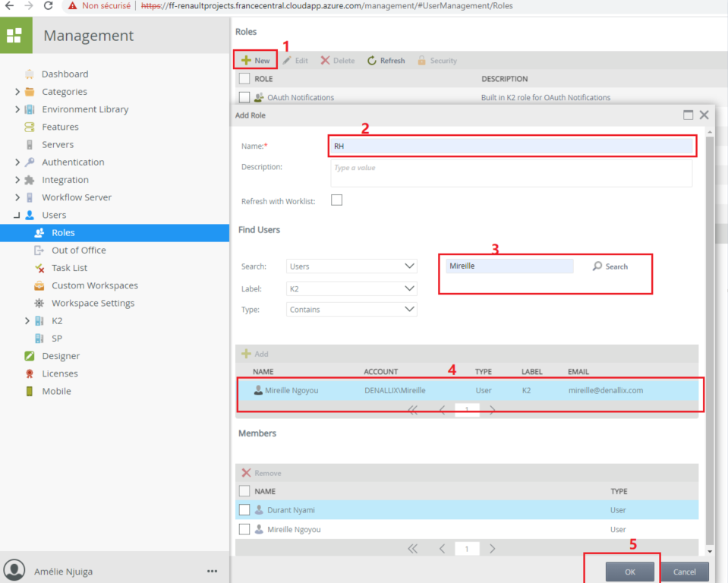Click the Cancel button
This screenshot has width=728, height=583.
pyautogui.click(x=684, y=572)
